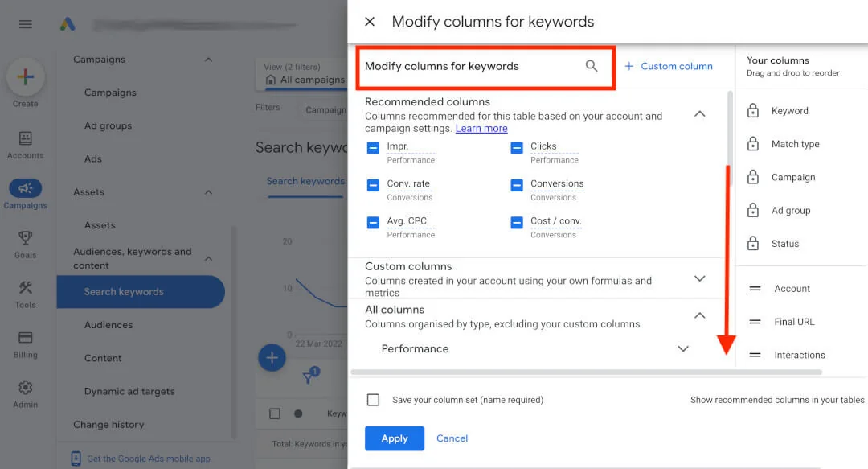Click the search magnifier icon
The height and width of the screenshot is (469, 868).
pyautogui.click(x=592, y=66)
